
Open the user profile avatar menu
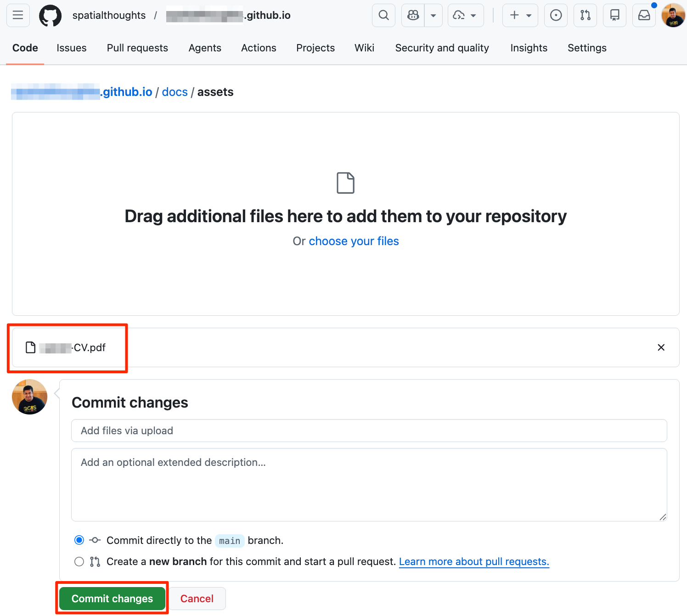673,16
